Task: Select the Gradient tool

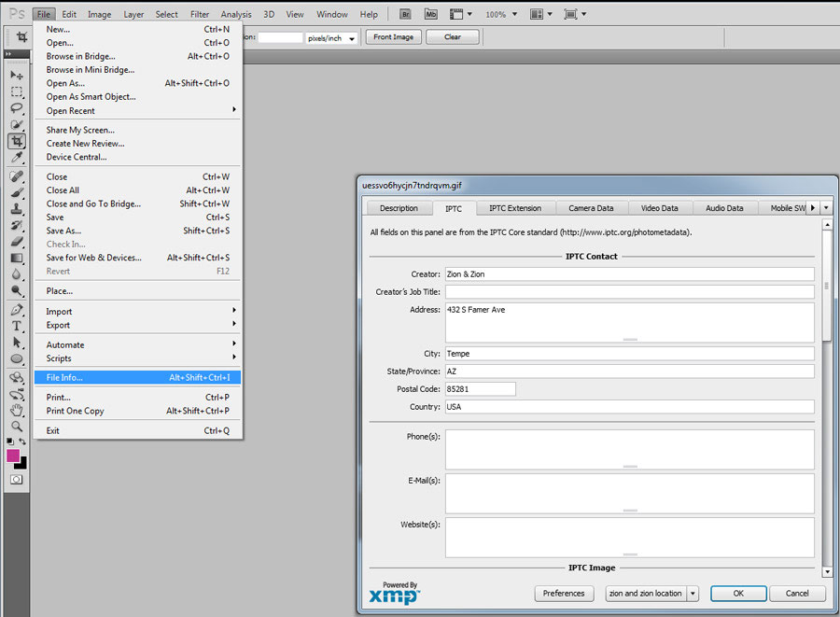Action: (17, 259)
